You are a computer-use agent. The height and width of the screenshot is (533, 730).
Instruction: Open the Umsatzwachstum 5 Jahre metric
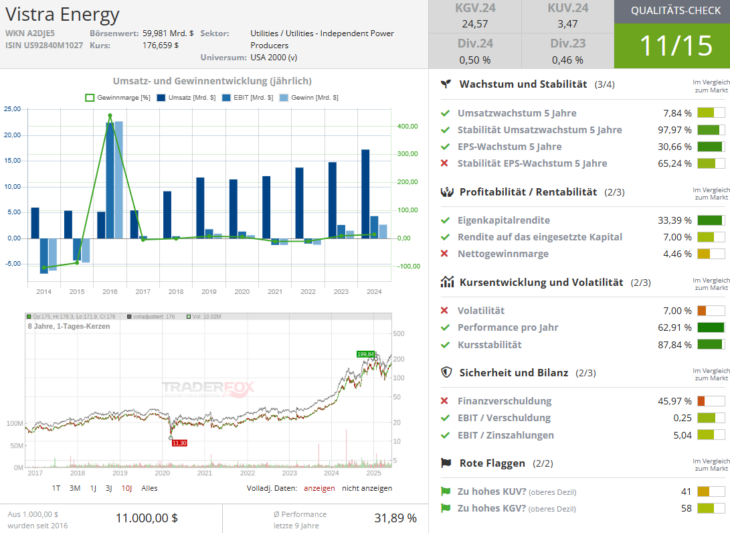click(517, 113)
